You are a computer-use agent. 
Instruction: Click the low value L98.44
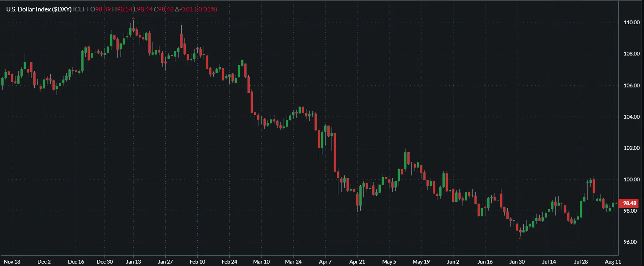(143, 9)
